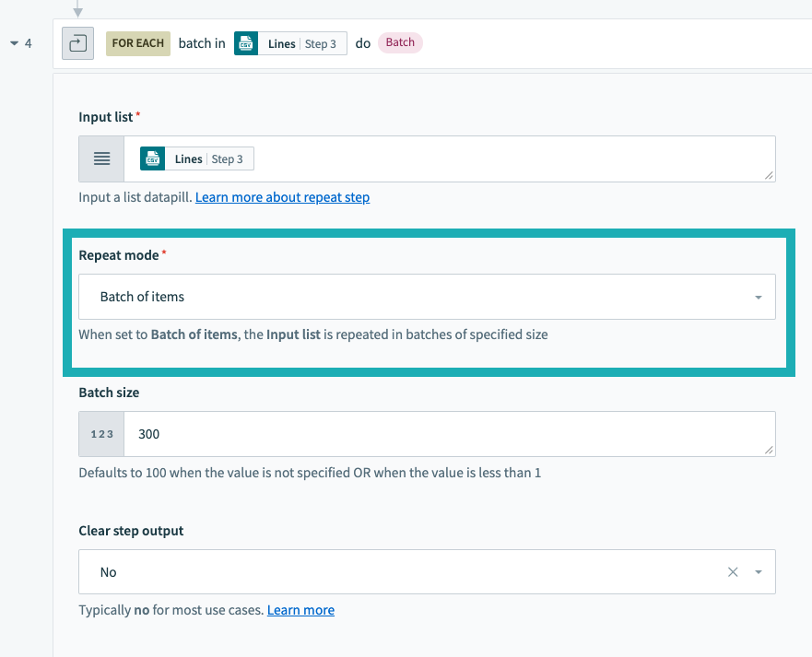
Task: Click the step number 4
Action: point(29,43)
